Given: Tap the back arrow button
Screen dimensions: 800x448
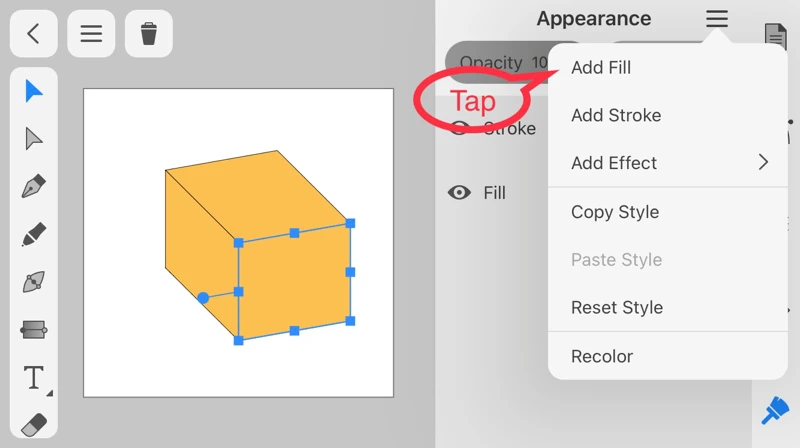Looking at the screenshot, I should pyautogui.click(x=33, y=33).
